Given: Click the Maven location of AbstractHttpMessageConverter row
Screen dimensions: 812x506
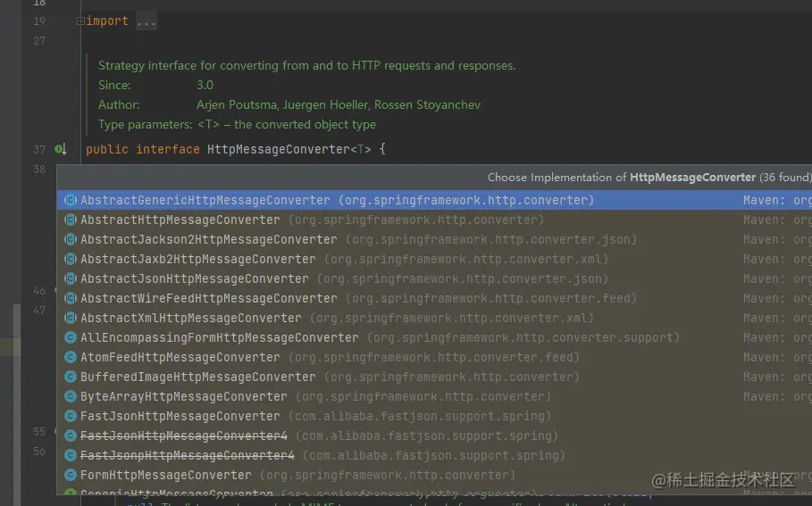Looking at the screenshot, I should click(x=777, y=220).
